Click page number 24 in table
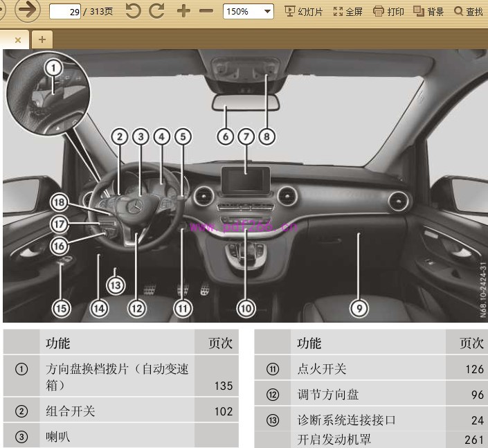This screenshot has height=448, width=488. click(x=478, y=420)
